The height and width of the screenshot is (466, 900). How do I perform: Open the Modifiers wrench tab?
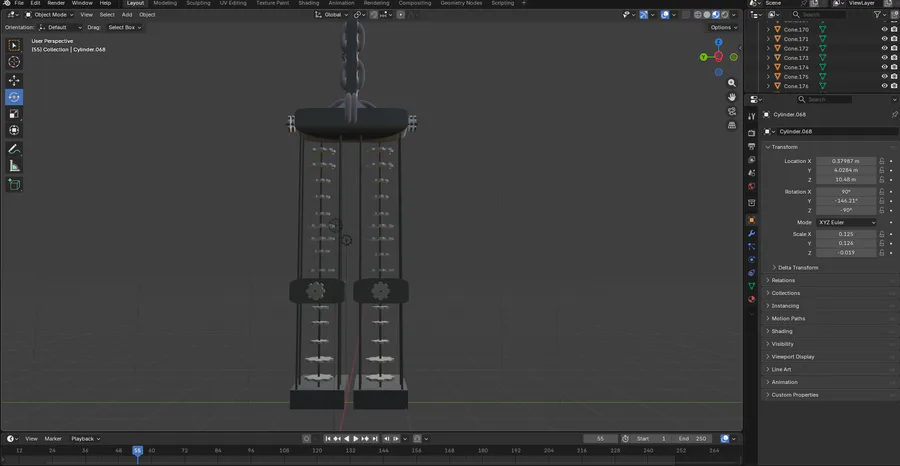[x=752, y=233]
